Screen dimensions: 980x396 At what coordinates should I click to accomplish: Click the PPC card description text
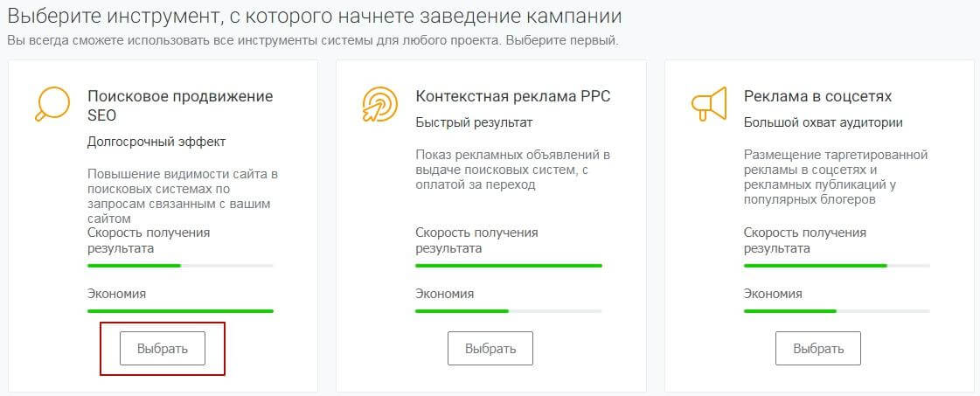(x=512, y=170)
